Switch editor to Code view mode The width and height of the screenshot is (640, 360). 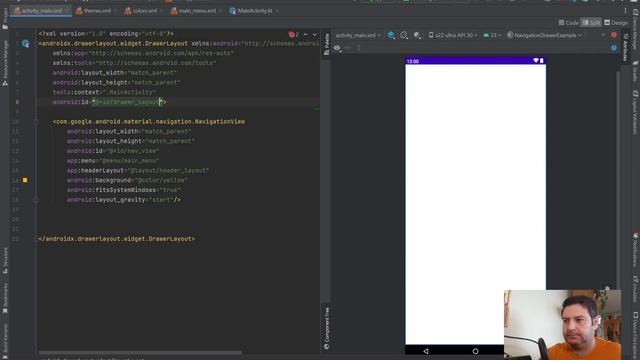point(568,23)
